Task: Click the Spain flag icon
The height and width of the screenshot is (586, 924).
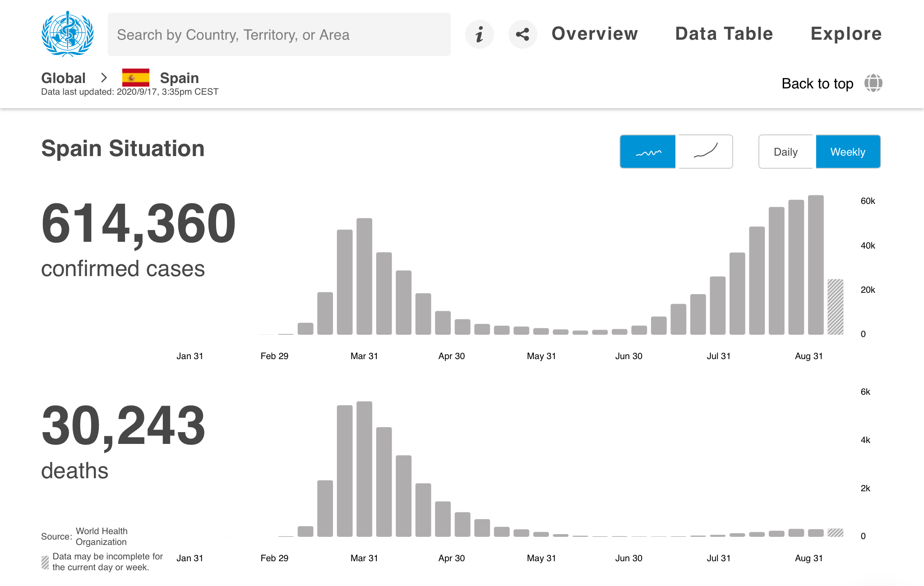Action: [x=136, y=78]
